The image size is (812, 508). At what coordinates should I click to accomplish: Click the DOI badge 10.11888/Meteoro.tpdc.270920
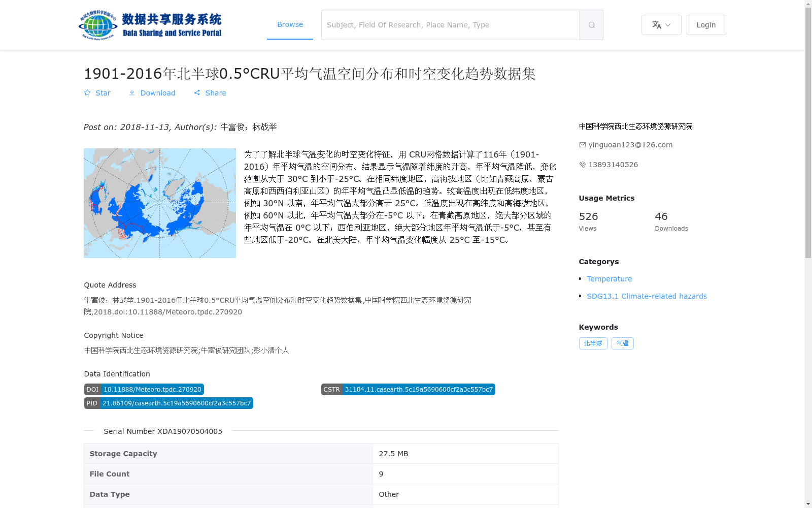144,390
